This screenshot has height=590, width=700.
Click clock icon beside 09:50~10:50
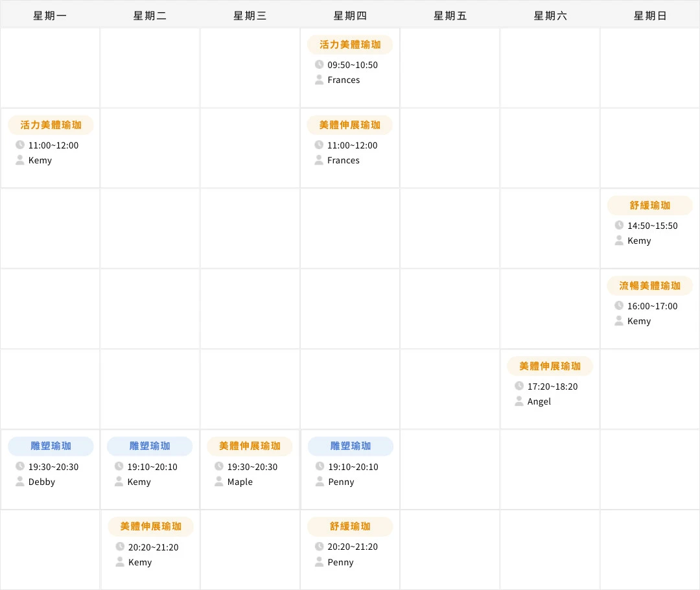click(x=319, y=64)
